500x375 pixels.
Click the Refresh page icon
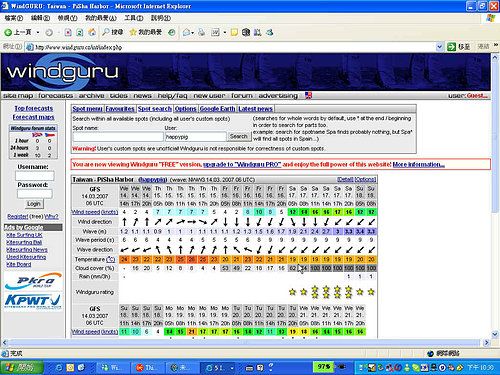coord(80,32)
